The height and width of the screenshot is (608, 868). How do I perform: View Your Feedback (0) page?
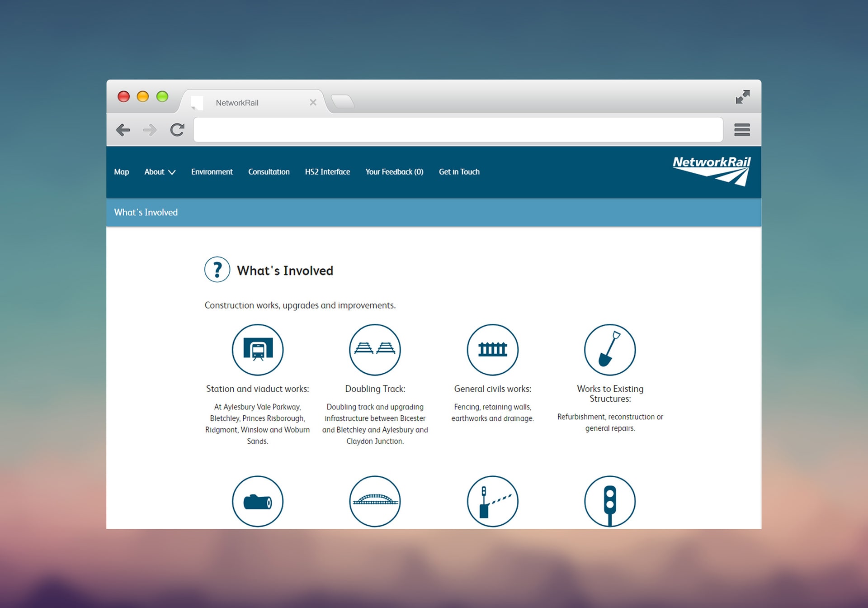coord(394,172)
